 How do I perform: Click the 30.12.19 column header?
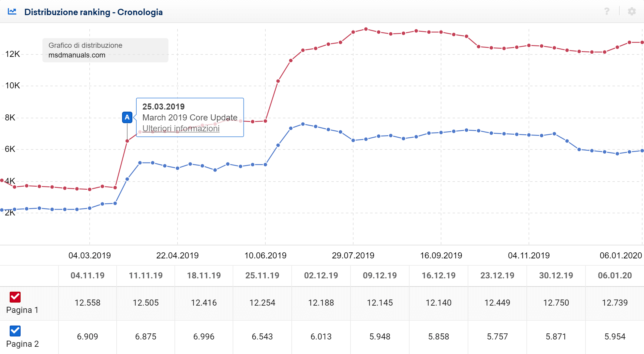[556, 275]
